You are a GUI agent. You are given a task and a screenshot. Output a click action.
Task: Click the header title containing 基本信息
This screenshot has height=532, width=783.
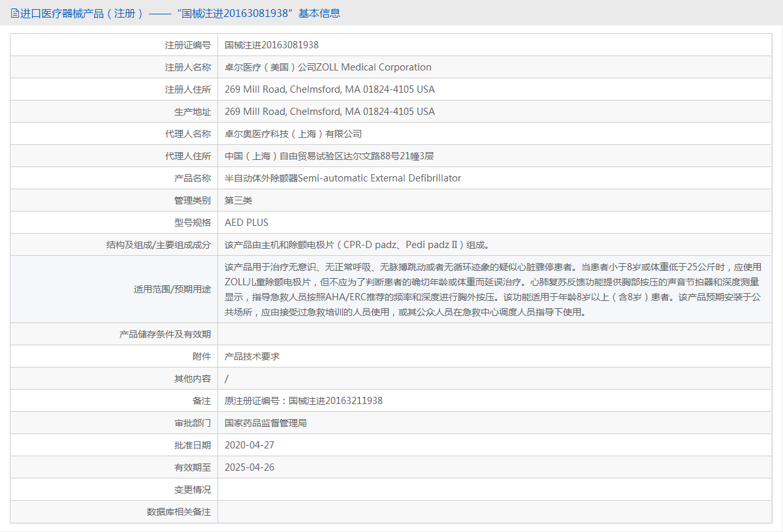(x=180, y=14)
